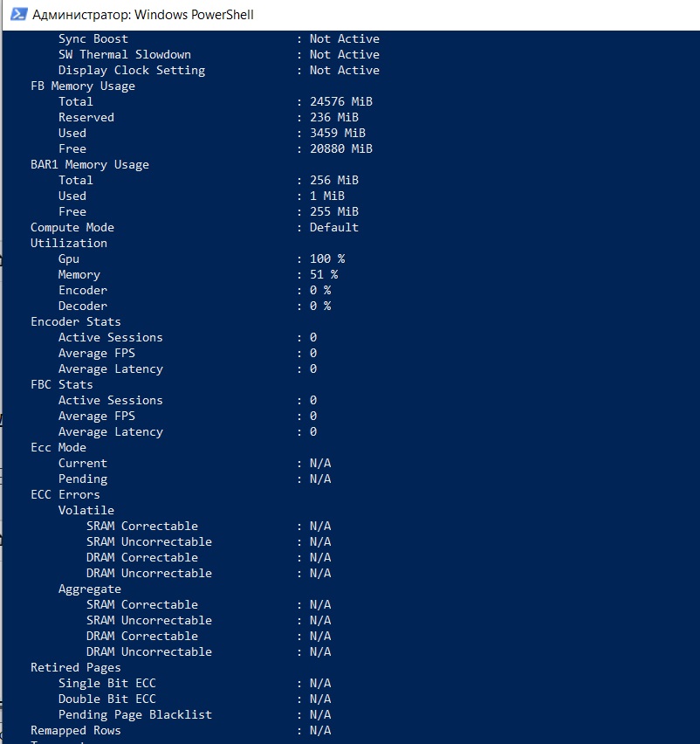Click the 'Pending Page Blacklist' line
Screen dimensions: 700x744
135,714
